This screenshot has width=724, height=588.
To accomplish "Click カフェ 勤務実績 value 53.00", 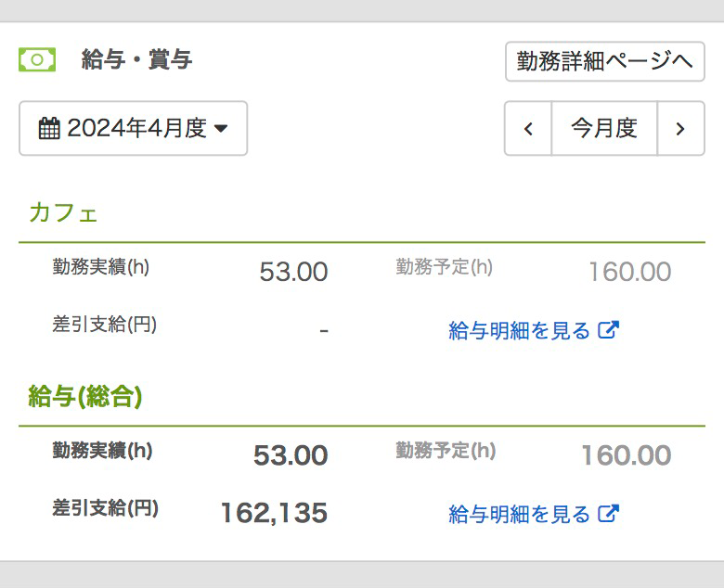I will pyautogui.click(x=293, y=272).
